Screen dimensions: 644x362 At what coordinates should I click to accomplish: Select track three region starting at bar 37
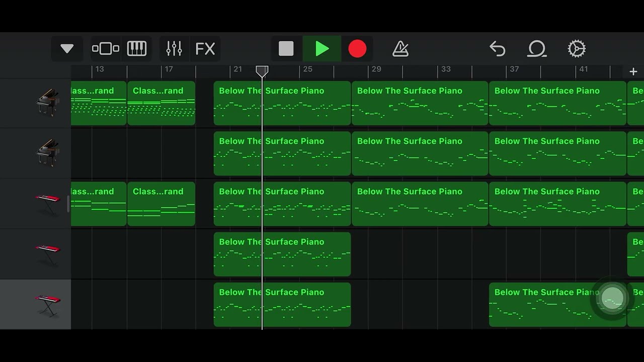pyautogui.click(x=557, y=204)
